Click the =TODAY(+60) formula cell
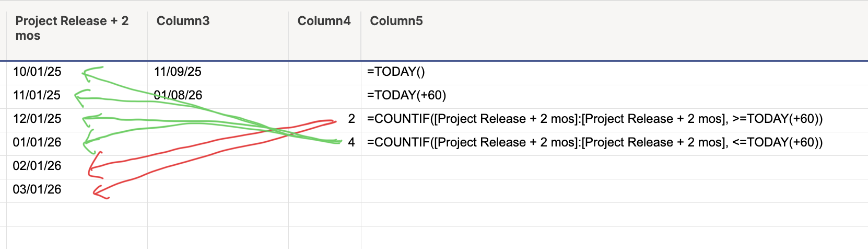Image resolution: width=868 pixels, height=249 pixels. point(406,95)
